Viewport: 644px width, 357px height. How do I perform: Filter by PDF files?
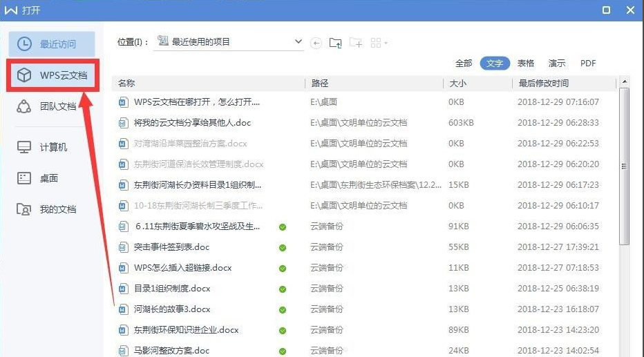coord(588,64)
